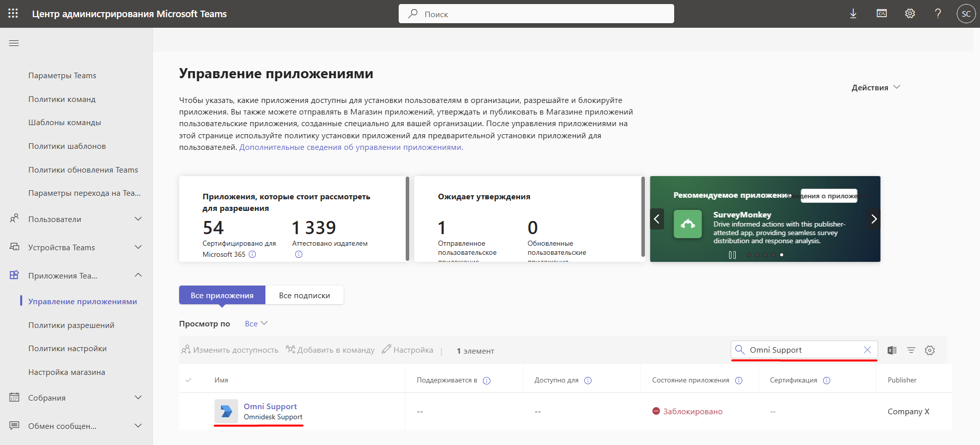Click the Company X publisher cell
Image resolution: width=980 pixels, height=445 pixels.
click(x=908, y=412)
